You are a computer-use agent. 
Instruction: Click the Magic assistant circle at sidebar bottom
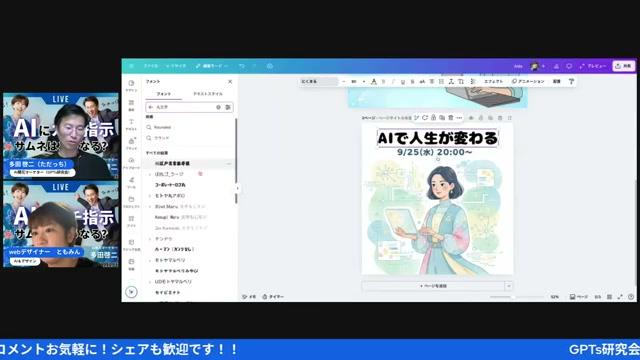131,292
